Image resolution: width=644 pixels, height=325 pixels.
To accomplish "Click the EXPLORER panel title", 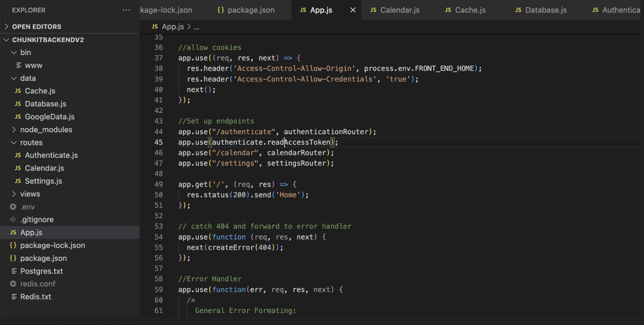I will 29,10.
